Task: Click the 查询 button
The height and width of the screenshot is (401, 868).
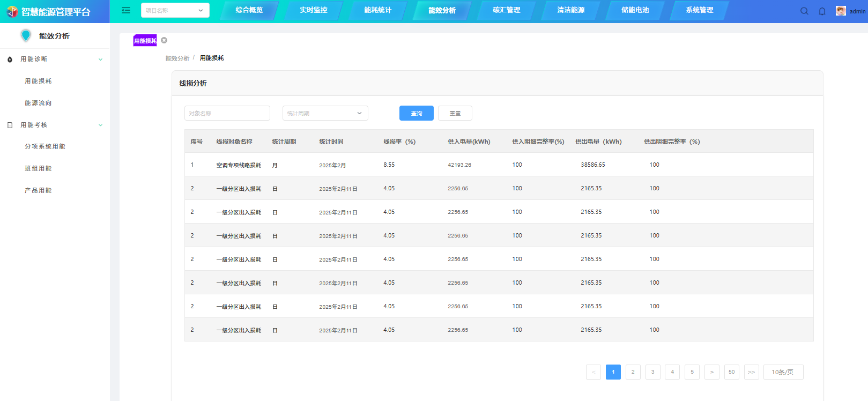Action: [416, 113]
